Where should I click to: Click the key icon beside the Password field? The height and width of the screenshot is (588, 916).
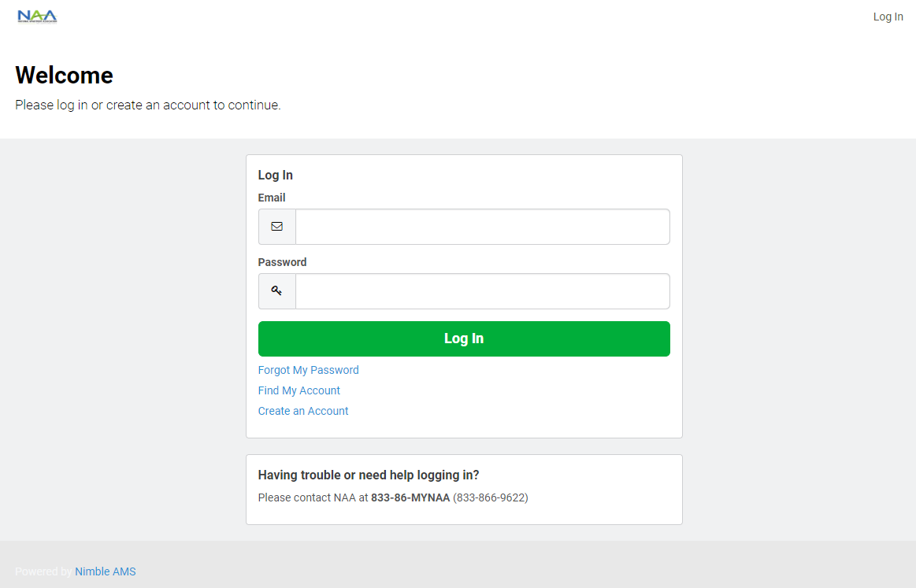click(x=277, y=291)
